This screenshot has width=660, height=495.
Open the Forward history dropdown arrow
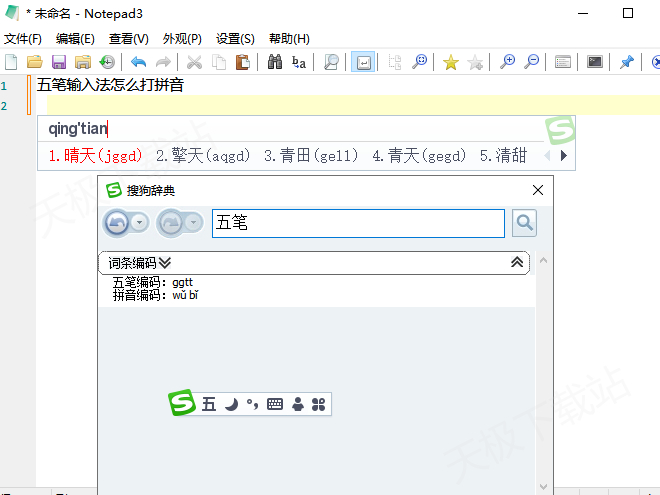coord(194,222)
